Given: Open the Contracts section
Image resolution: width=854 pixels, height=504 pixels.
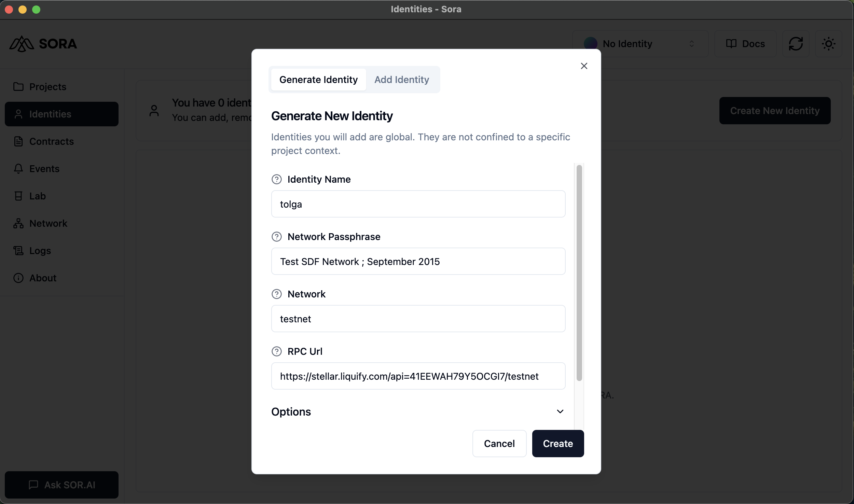Looking at the screenshot, I should [x=52, y=141].
